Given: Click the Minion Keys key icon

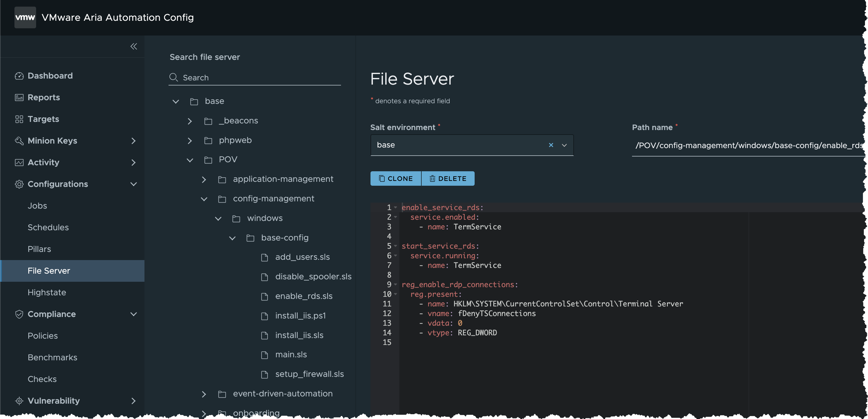Looking at the screenshot, I should pyautogui.click(x=19, y=141).
